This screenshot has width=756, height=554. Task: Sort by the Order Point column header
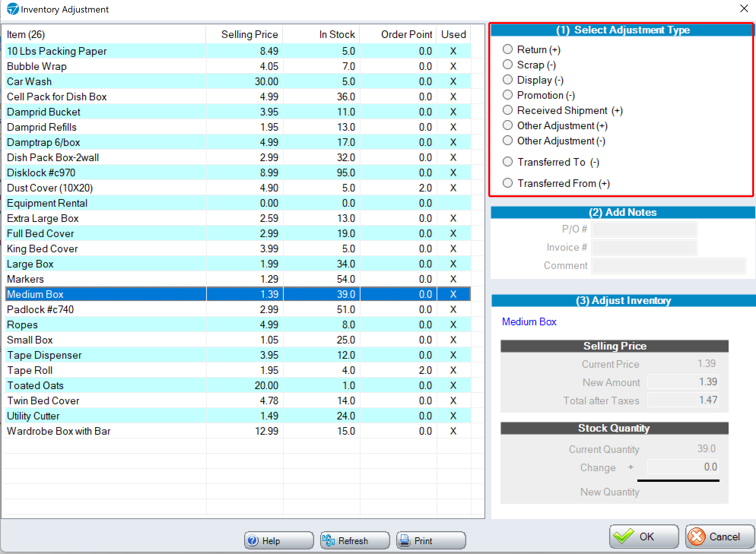(x=399, y=34)
